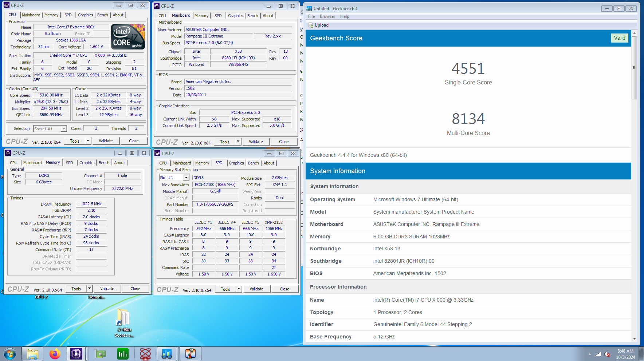Click Validate in the SPD CPU-Z window
644x361 pixels.
click(256, 289)
